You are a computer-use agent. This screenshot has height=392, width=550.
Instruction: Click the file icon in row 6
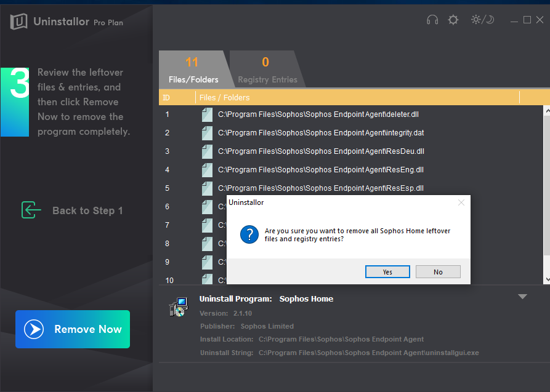tap(207, 207)
